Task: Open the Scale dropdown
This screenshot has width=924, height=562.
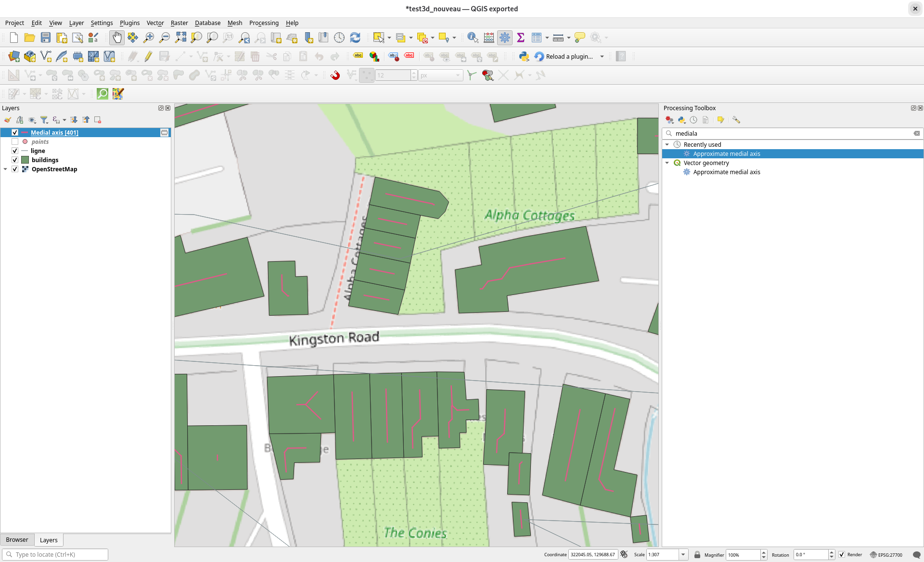Action: [683, 554]
